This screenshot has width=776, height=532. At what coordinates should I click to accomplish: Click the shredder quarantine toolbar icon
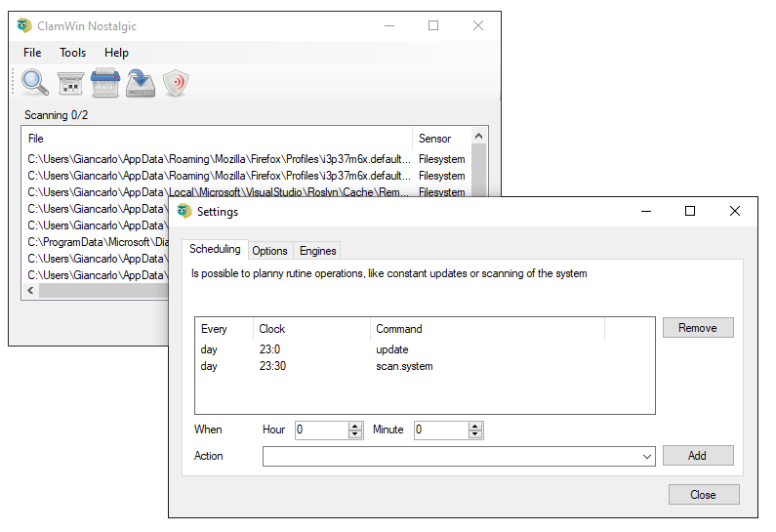tap(105, 83)
